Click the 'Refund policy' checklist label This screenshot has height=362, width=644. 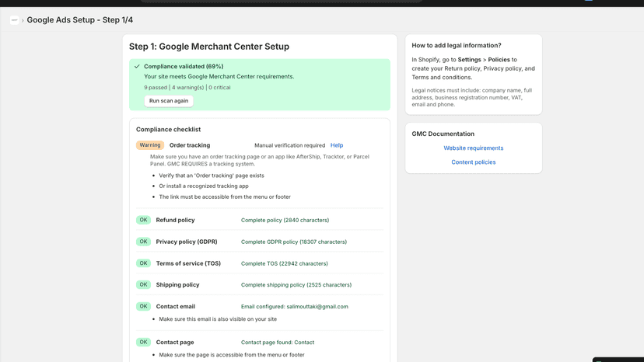(x=175, y=220)
